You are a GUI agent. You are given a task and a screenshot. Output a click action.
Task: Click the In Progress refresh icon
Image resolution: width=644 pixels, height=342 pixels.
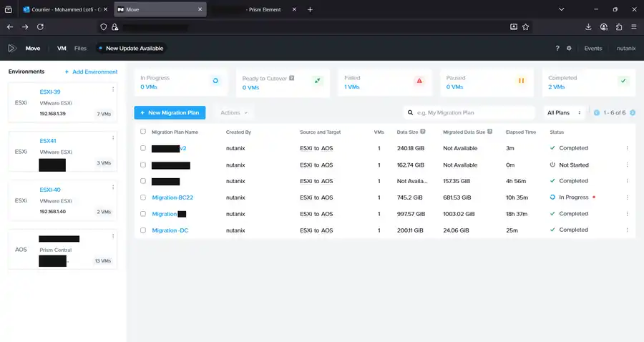[215, 80]
